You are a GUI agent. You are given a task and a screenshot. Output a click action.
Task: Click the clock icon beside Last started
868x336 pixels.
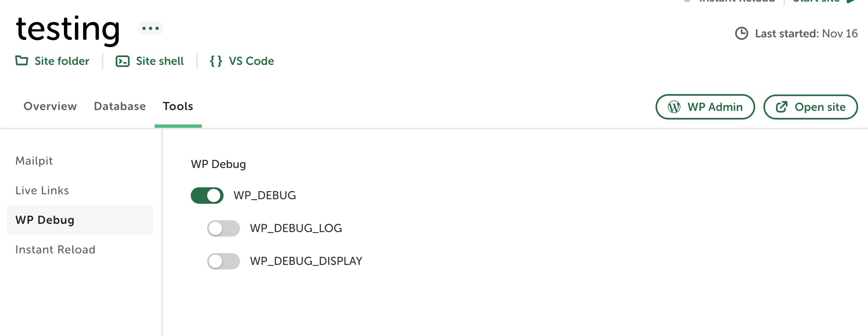pos(741,33)
